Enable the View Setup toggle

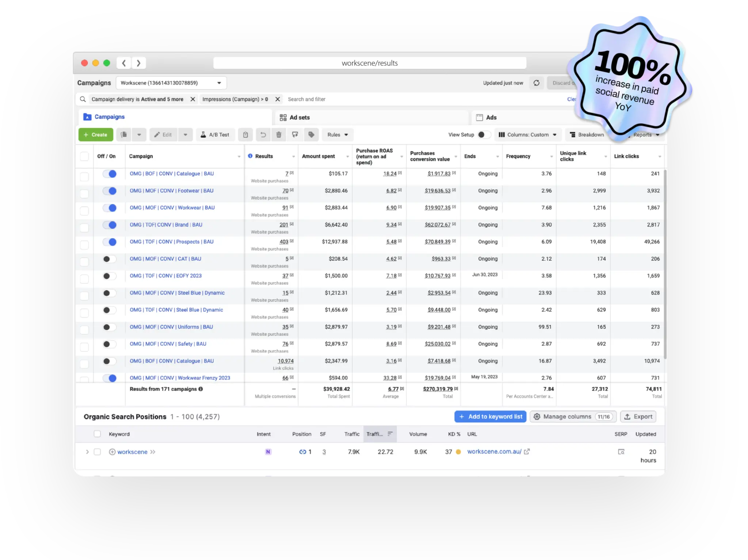[x=484, y=135]
